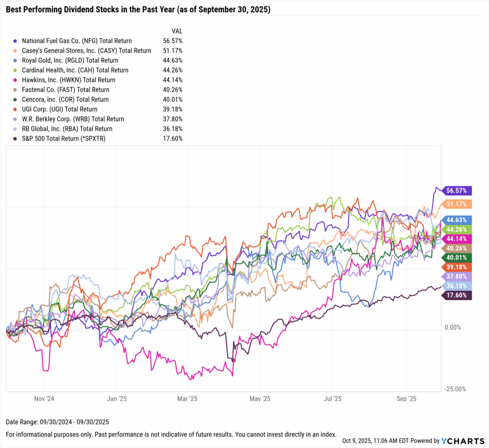The image size is (489, 448).
Task: Click the 51.17% end-of-line value tag
Action: pos(457,204)
